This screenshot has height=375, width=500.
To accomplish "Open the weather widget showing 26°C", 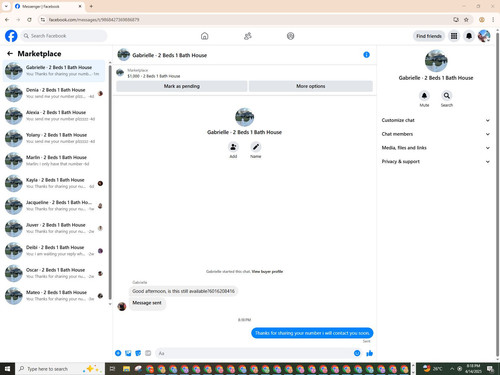I will (x=432, y=369).
